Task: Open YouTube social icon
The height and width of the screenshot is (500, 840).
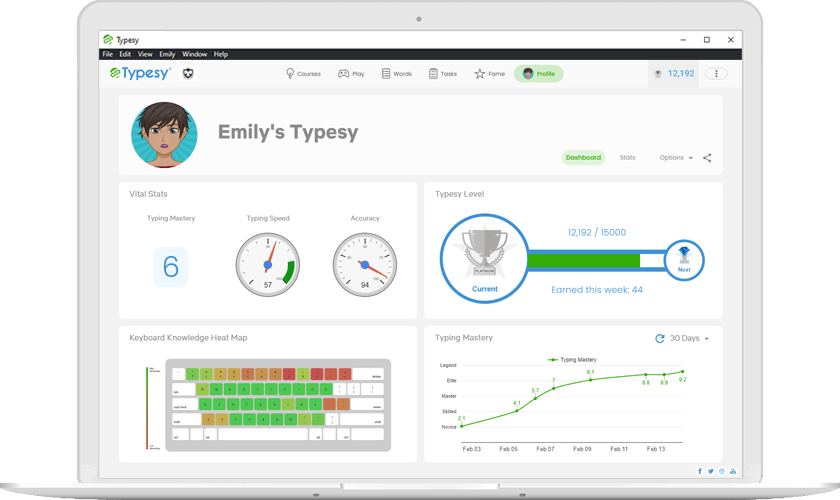Action: pyautogui.click(x=733, y=471)
